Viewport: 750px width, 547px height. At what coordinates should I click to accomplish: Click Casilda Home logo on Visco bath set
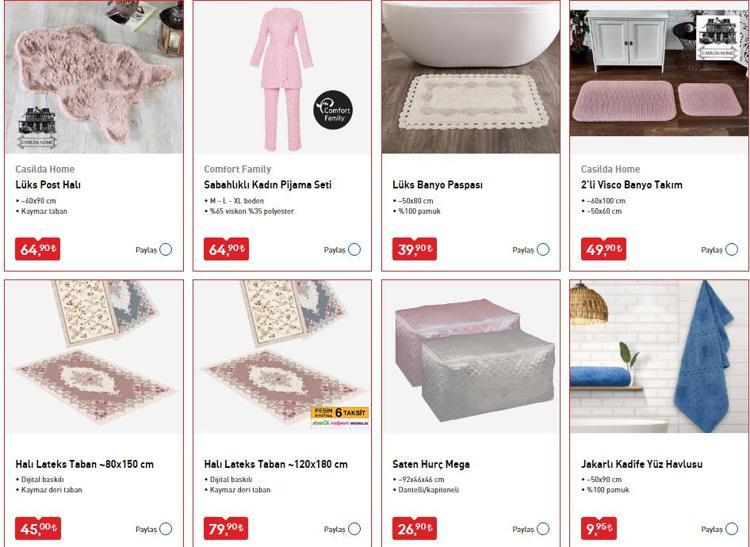[715, 31]
